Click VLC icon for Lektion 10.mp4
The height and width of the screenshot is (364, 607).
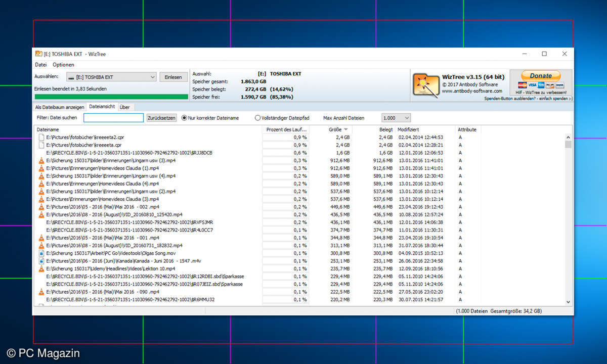[41, 268]
